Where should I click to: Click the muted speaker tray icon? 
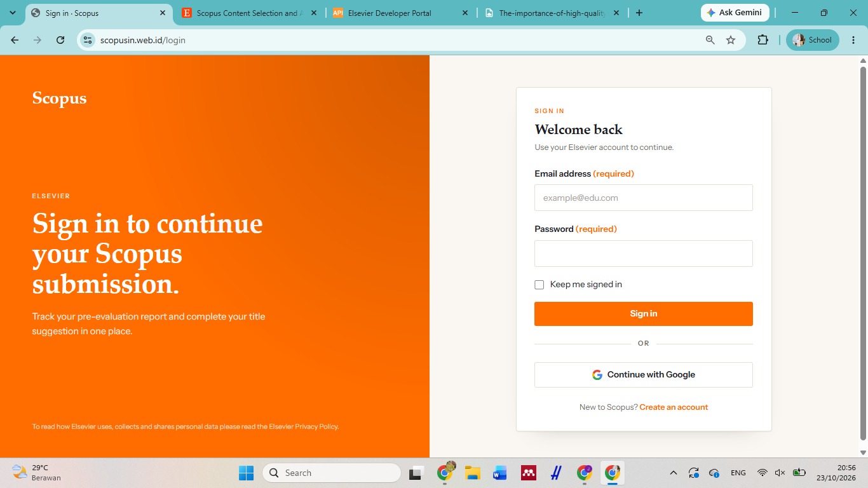(x=780, y=473)
